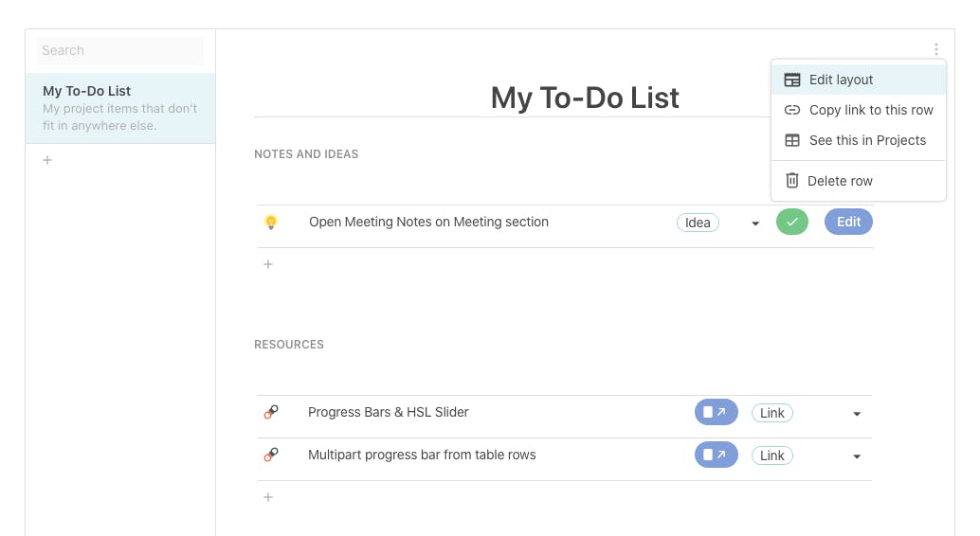This screenshot has height=536, width=980.
Task: Choose See this in Projects
Action: coord(866,140)
